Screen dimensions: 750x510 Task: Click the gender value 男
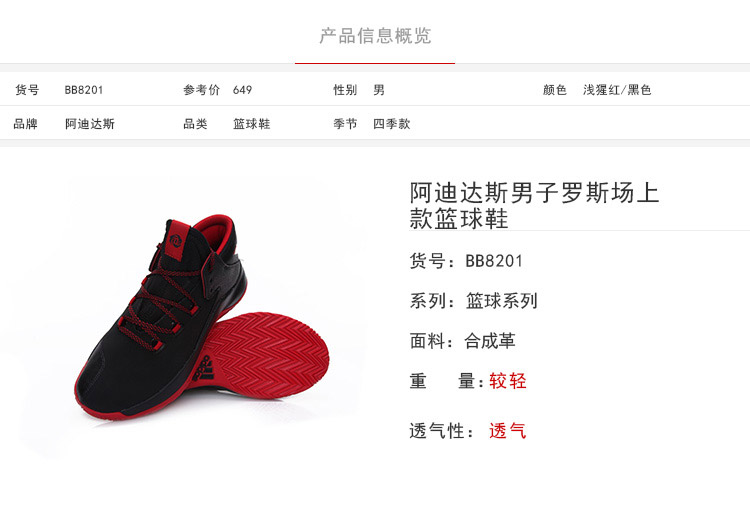click(x=379, y=89)
